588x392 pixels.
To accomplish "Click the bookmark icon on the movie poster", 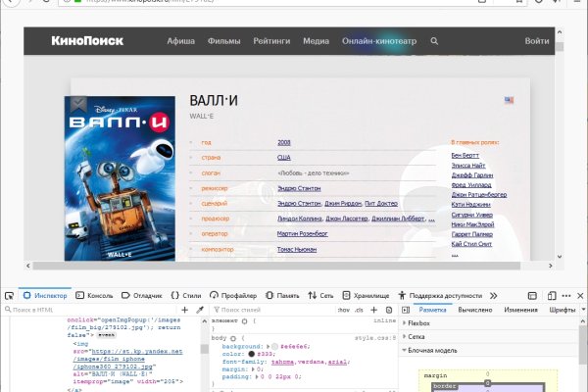I will point(77,103).
